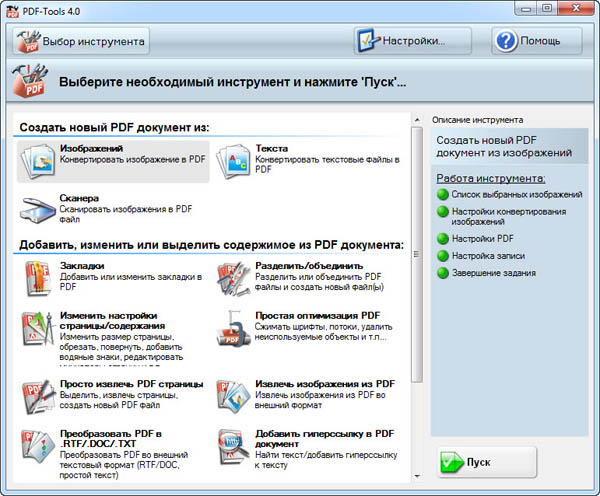Screen dimensions: 600x496
Task: Click the Работа инструмента underlined heading
Action: (x=491, y=178)
